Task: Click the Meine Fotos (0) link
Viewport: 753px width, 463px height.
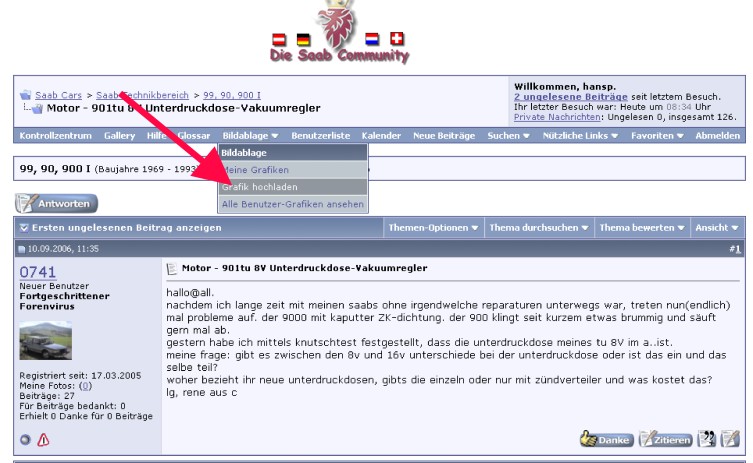Action: tap(85, 386)
